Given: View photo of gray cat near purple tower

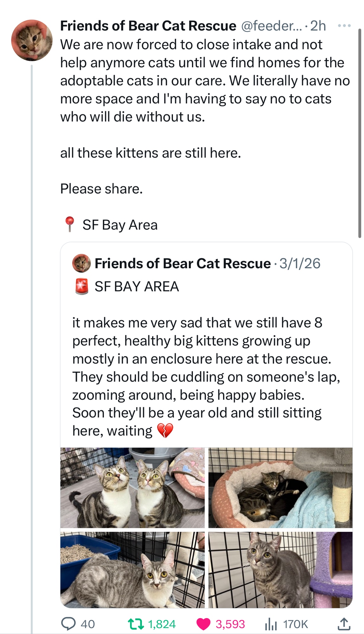Looking at the screenshot, I should (280, 570).
